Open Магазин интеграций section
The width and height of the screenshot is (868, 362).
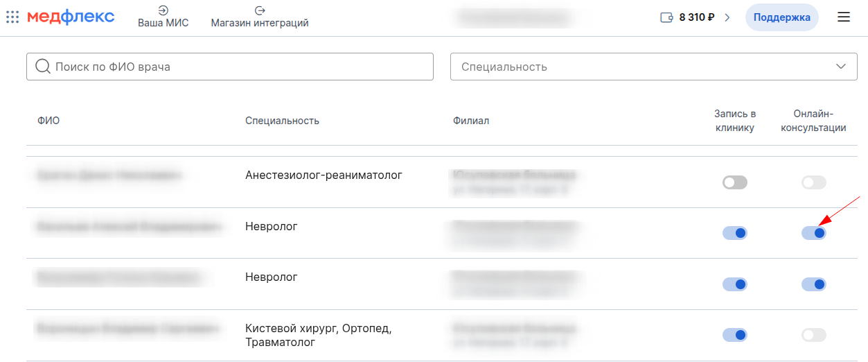click(x=260, y=23)
